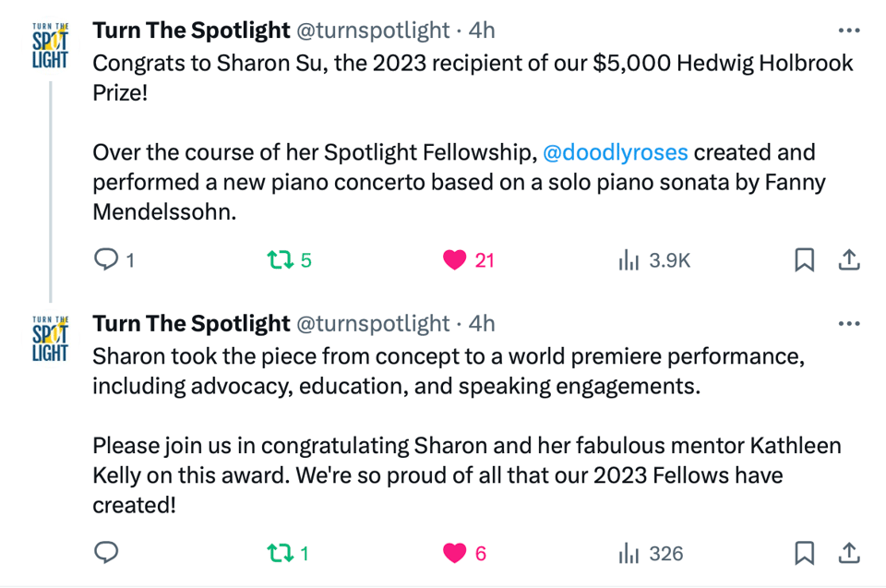
Task: Click second tweet's Turn The Spotlight avatar
Action: pos(50,340)
